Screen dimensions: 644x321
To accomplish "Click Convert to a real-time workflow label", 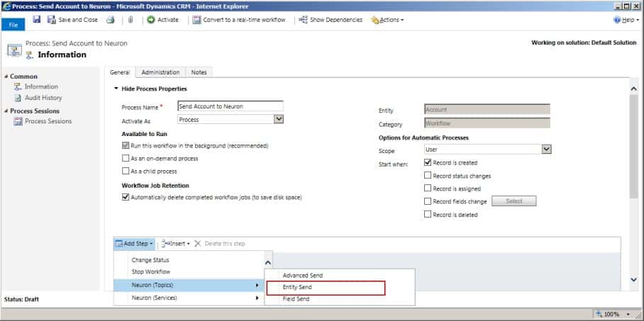I will [244, 20].
